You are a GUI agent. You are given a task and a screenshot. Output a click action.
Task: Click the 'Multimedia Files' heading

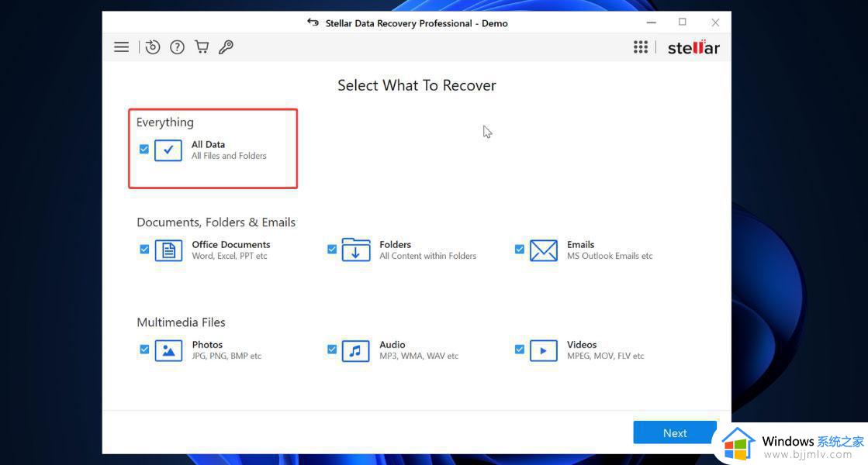pos(181,322)
